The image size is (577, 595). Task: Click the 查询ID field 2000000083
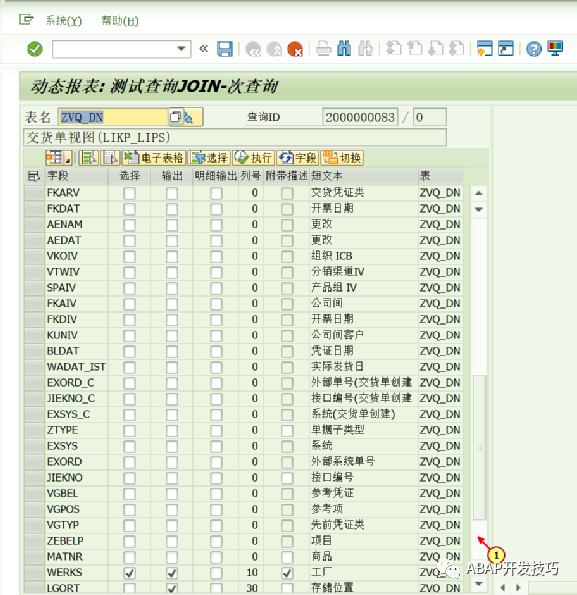coord(360,117)
